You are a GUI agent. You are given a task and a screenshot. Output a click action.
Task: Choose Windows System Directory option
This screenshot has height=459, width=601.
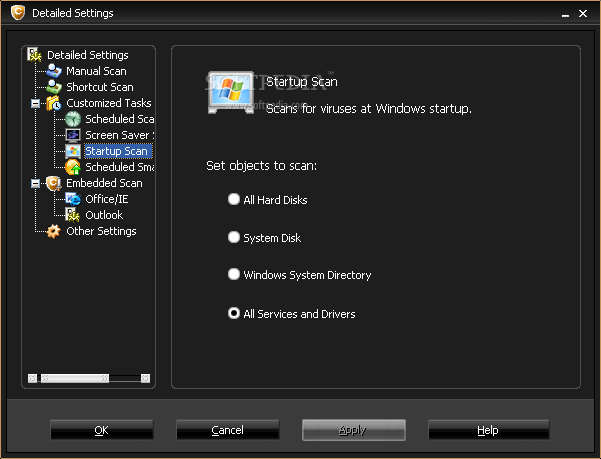click(234, 274)
